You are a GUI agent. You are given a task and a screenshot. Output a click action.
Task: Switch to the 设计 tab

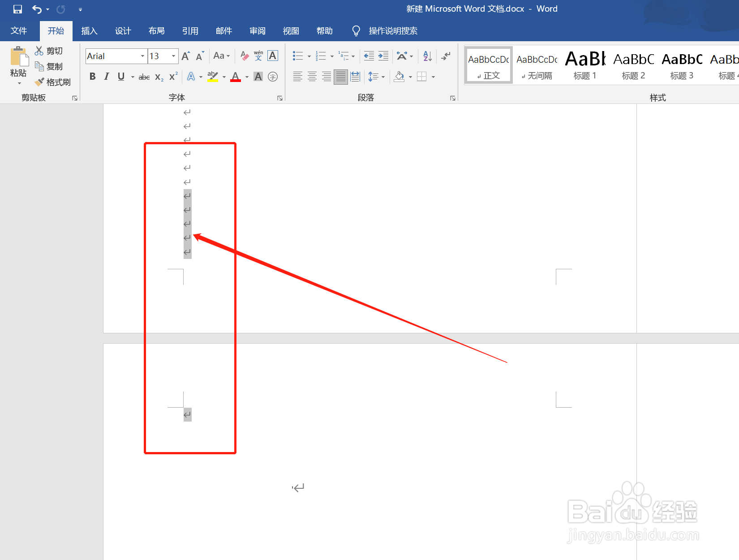coord(123,31)
